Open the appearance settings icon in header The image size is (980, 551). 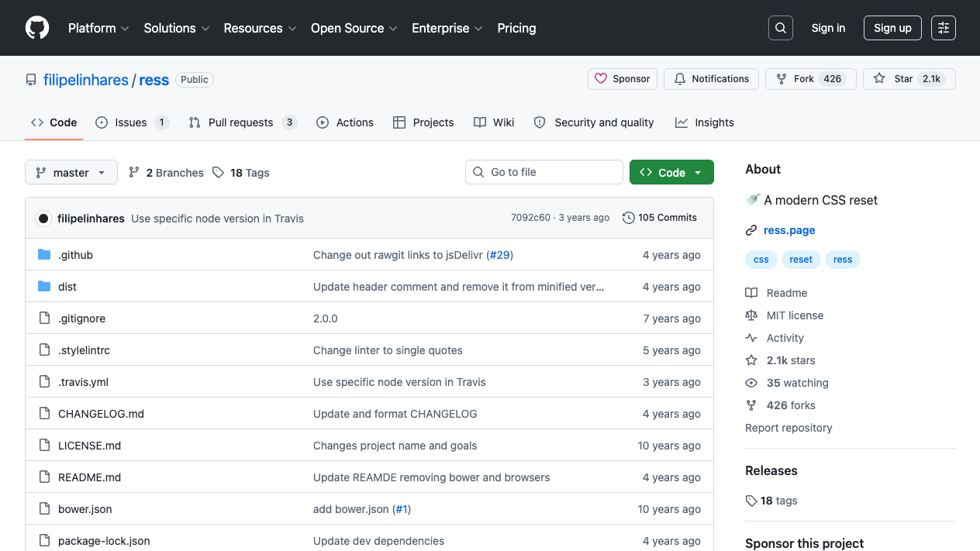tap(944, 28)
